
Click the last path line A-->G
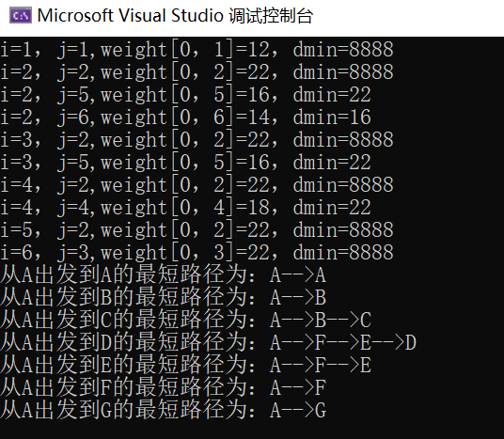163,410
